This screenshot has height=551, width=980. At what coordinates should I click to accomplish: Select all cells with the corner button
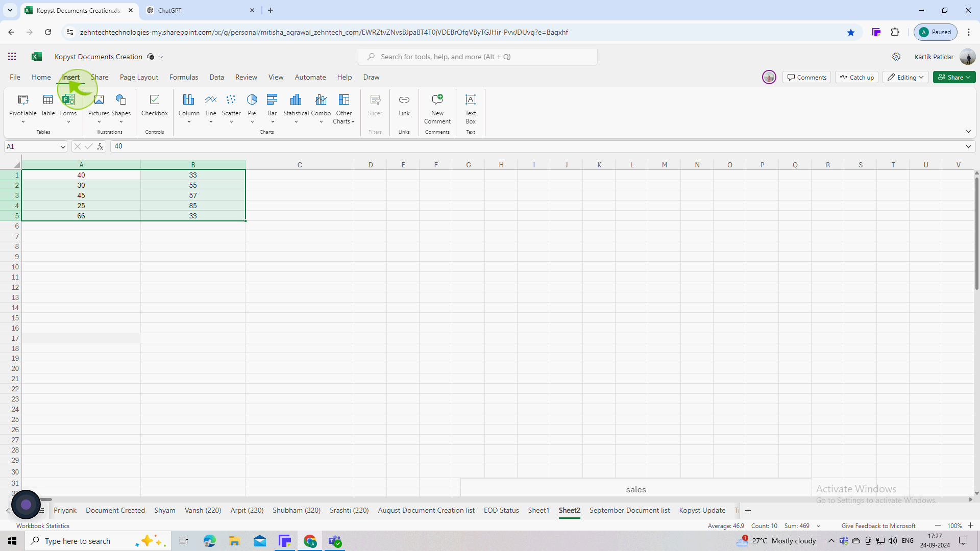(x=17, y=165)
